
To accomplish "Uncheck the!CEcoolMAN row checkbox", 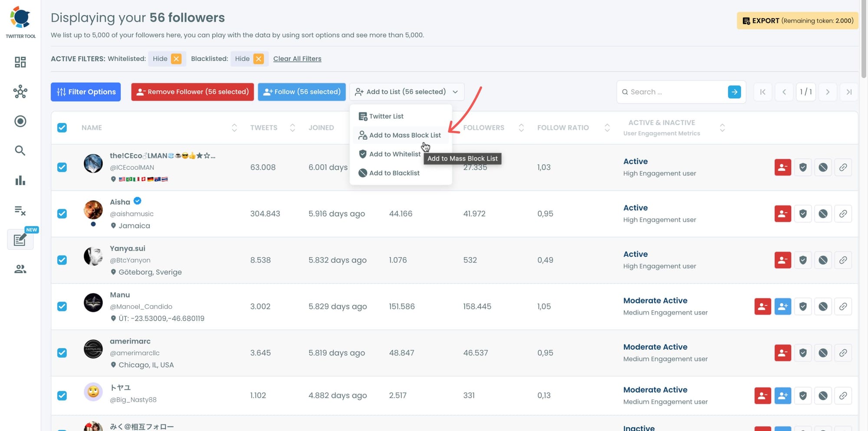I will click(x=62, y=167).
